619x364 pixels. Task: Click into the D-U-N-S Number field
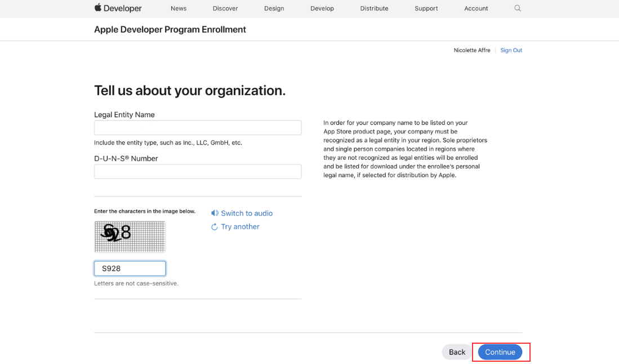tap(198, 172)
